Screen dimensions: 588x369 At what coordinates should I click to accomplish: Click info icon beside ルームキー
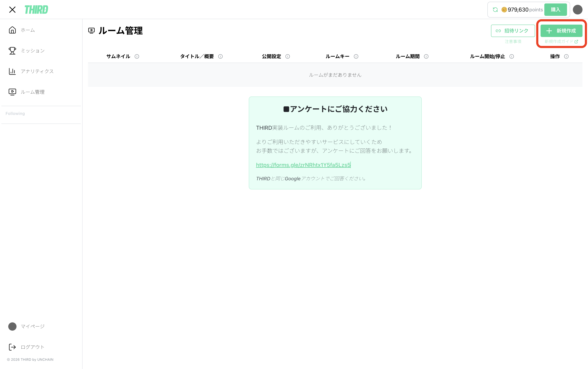[x=356, y=56]
